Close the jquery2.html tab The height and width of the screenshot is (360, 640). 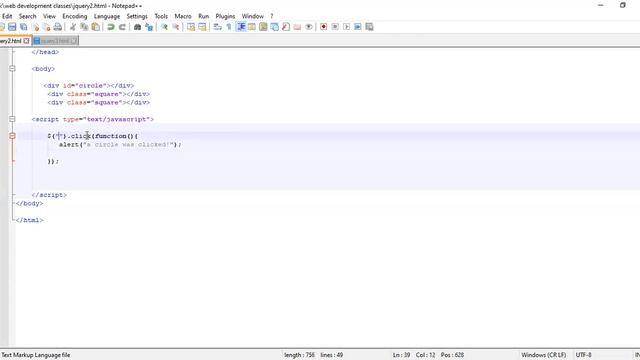tap(27, 41)
